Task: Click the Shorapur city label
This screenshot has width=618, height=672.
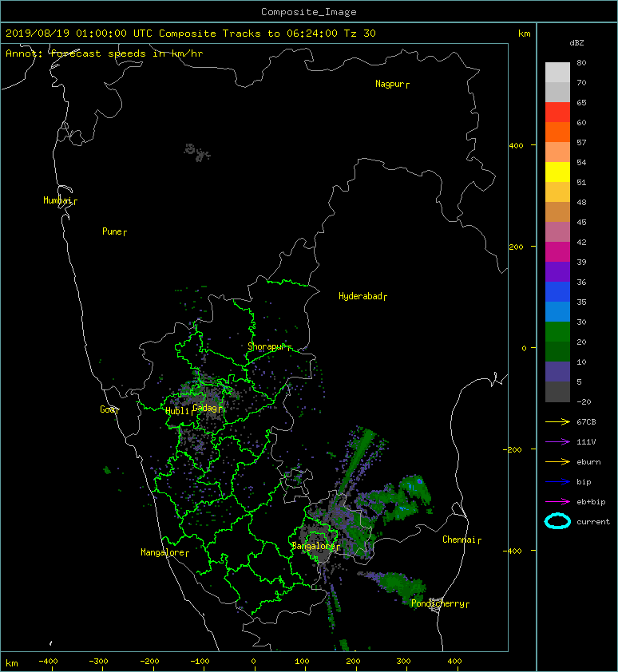Action: 267,346
